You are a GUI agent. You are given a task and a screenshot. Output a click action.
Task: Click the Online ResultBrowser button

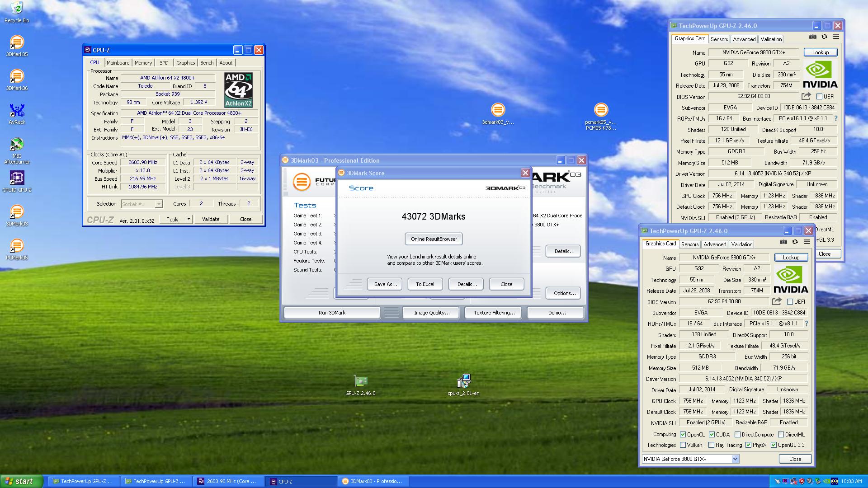point(434,239)
